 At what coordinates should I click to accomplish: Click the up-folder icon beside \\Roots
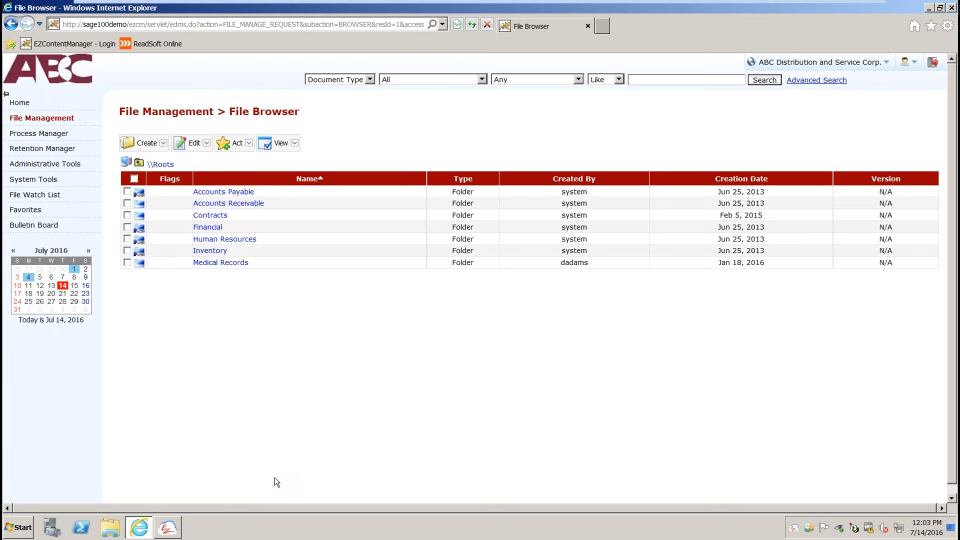(139, 163)
